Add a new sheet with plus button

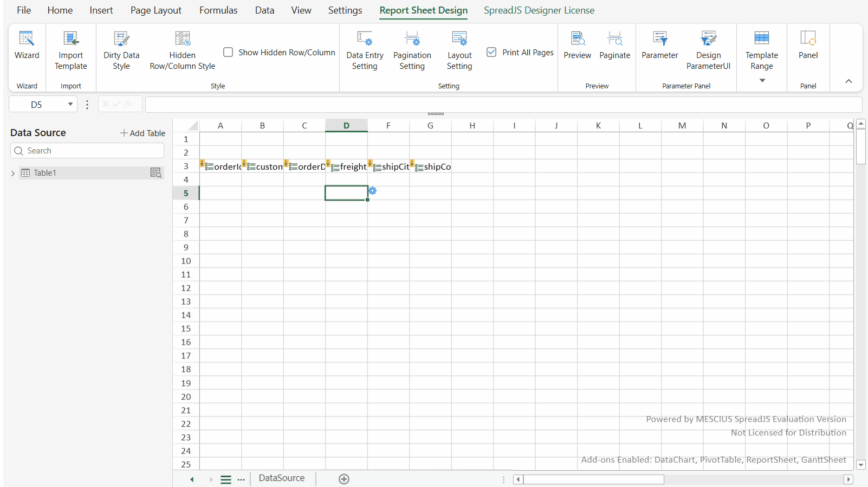(x=344, y=479)
